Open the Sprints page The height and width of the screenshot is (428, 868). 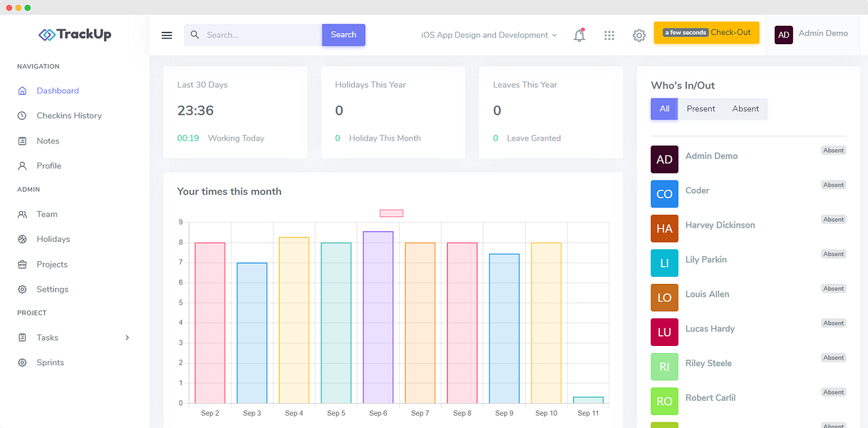(x=51, y=362)
